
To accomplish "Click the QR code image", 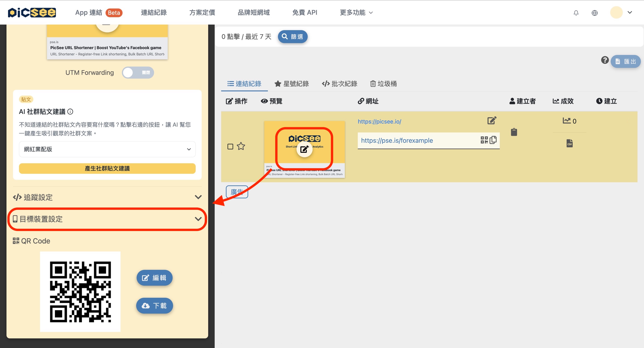I will point(80,292).
